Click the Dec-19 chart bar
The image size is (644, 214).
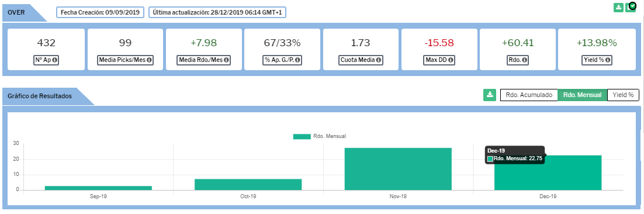548,172
